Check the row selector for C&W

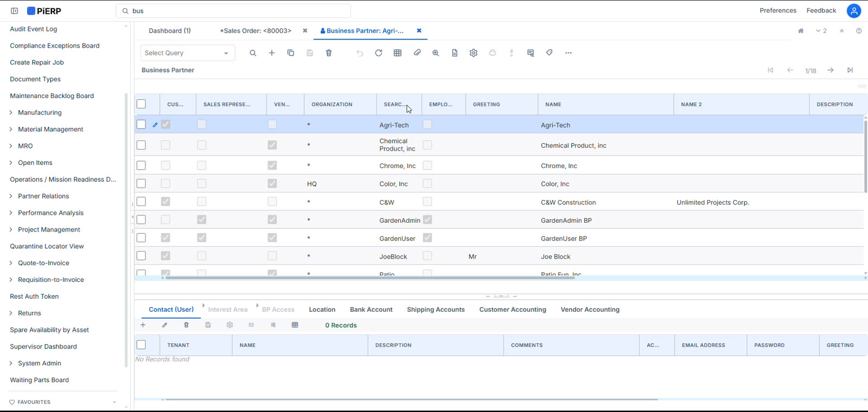point(142,202)
